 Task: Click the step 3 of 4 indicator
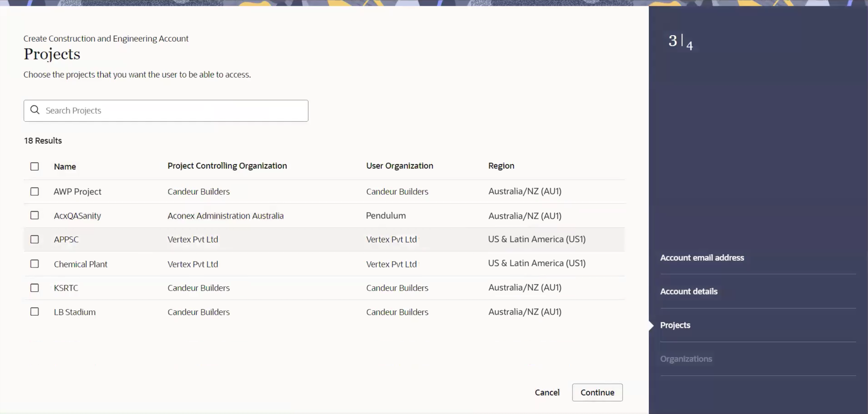click(681, 42)
